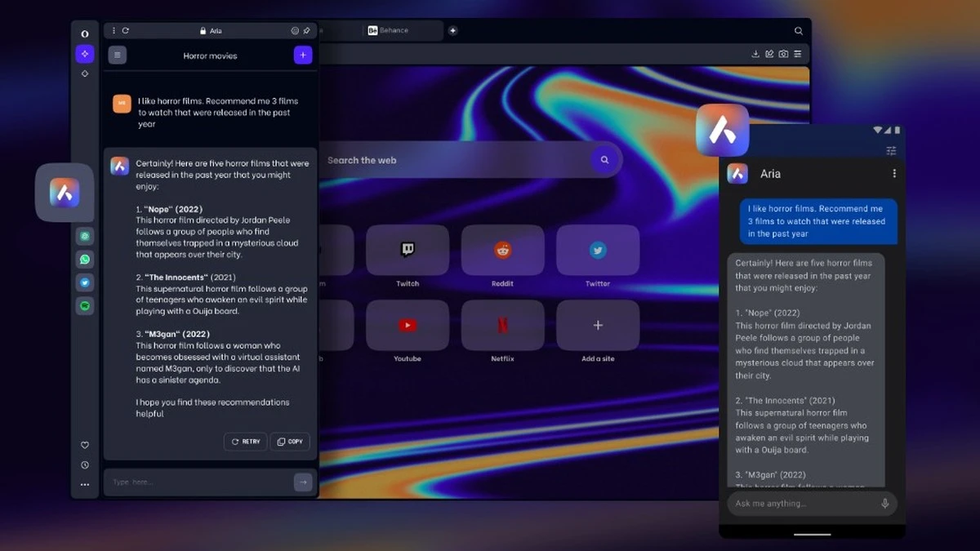Open the downloads icon in the toolbar

tap(755, 54)
